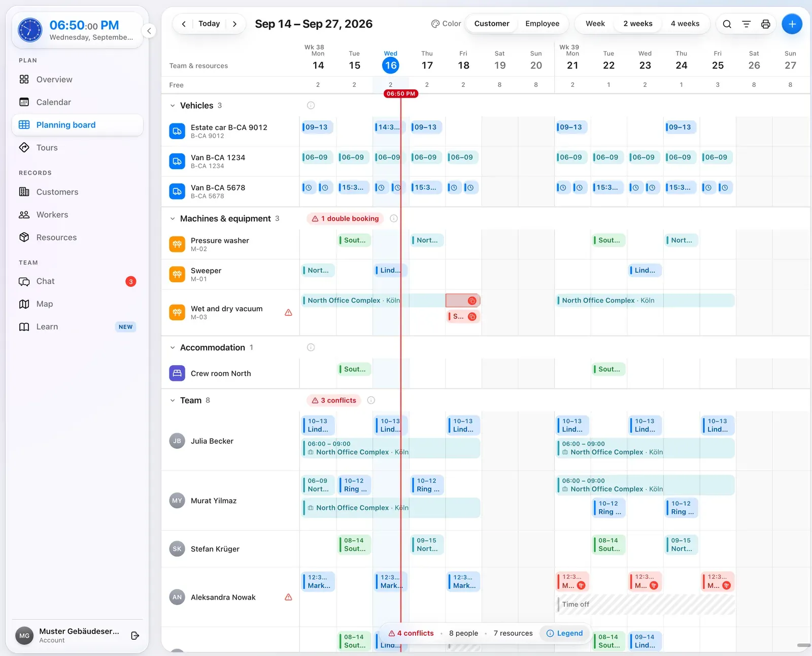Open the Legend link
Image resolution: width=812 pixels, height=656 pixels.
(564, 633)
